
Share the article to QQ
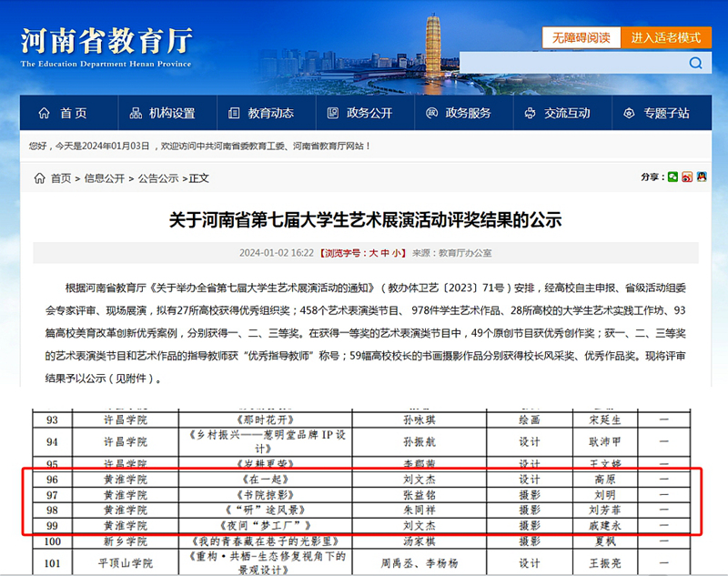(x=702, y=177)
